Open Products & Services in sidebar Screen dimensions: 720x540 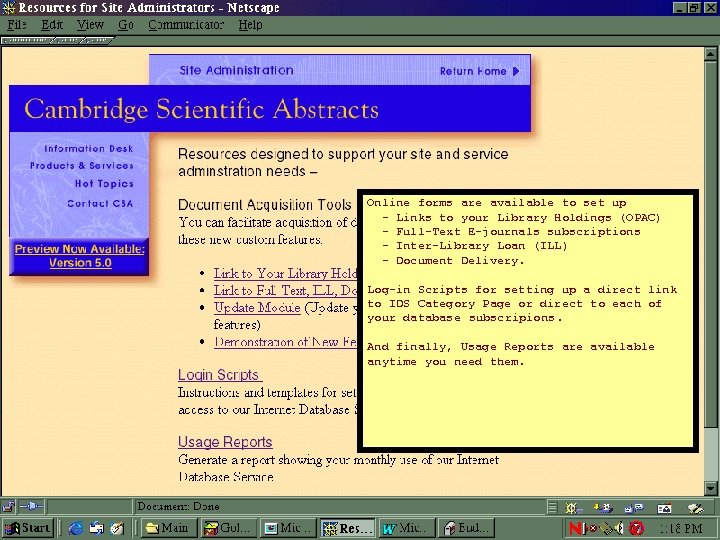[x=82, y=166]
